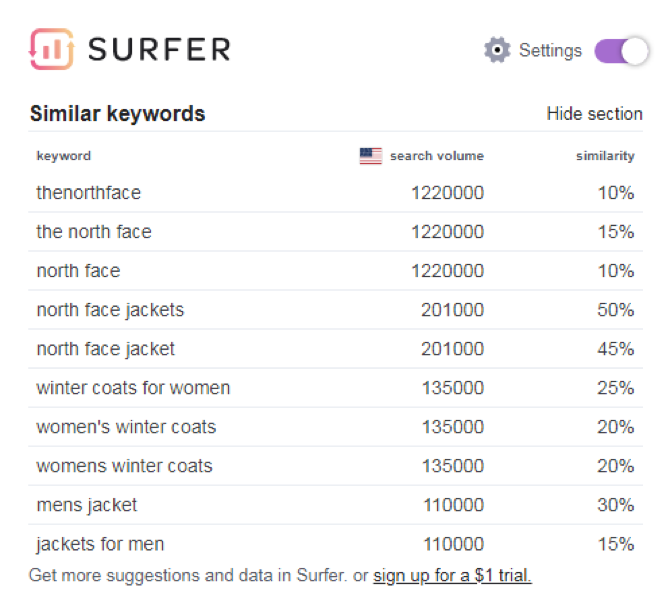This screenshot has width=668, height=610.
Task: Click the 'mens jacket' keyword
Action: coord(87,505)
